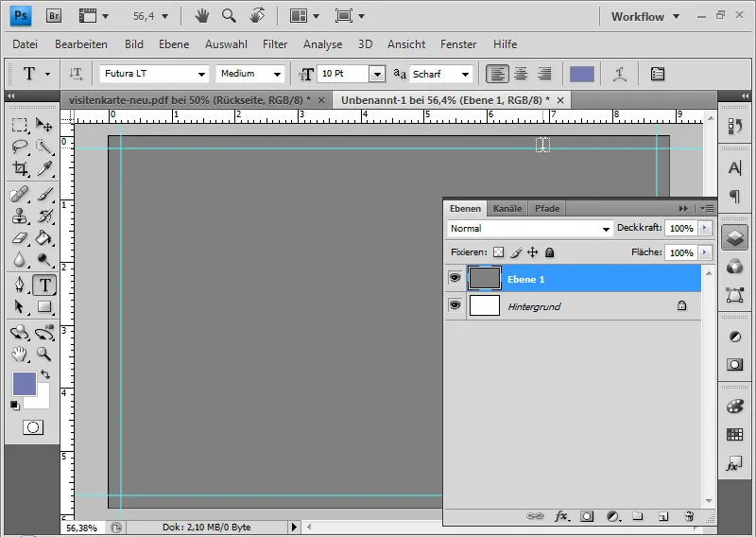756x537 pixels.
Task: Create a new layer group
Action: 637,516
